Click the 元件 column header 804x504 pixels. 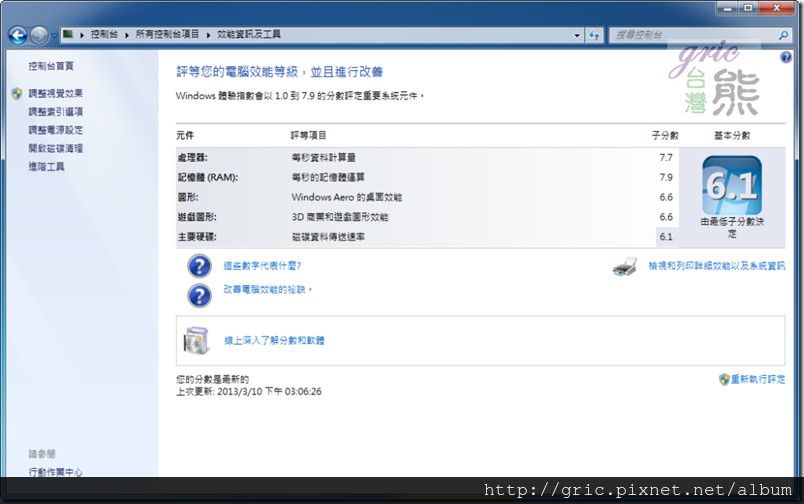click(x=185, y=135)
